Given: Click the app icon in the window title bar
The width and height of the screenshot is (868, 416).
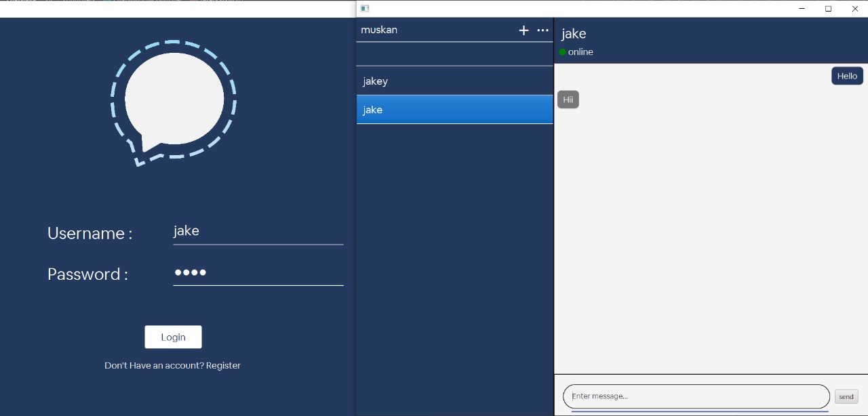Looking at the screenshot, I should tap(364, 8).
